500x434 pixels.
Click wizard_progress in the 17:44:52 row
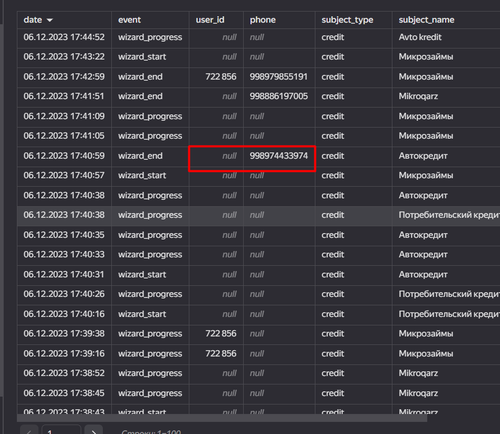tap(150, 37)
